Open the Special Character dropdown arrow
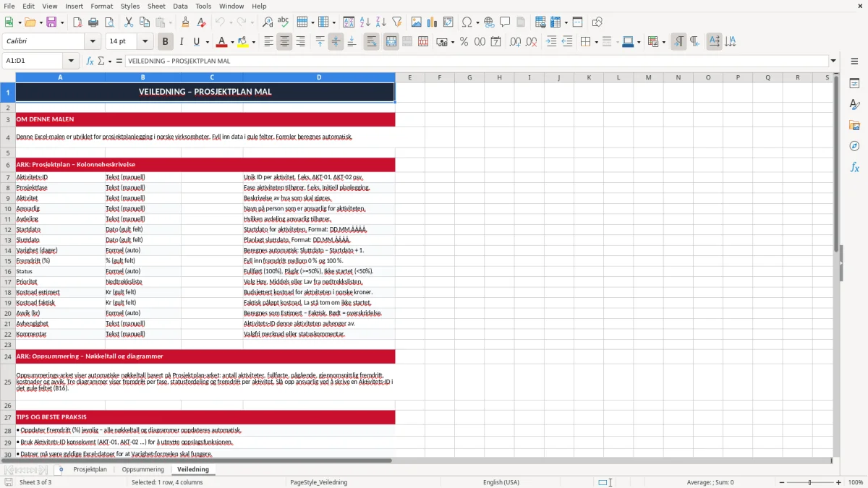Screen dimensions: 868x488 click(477, 22)
